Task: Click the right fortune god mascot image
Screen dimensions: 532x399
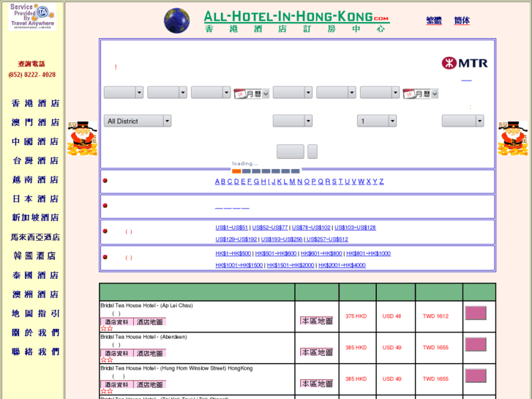Action: click(x=513, y=138)
